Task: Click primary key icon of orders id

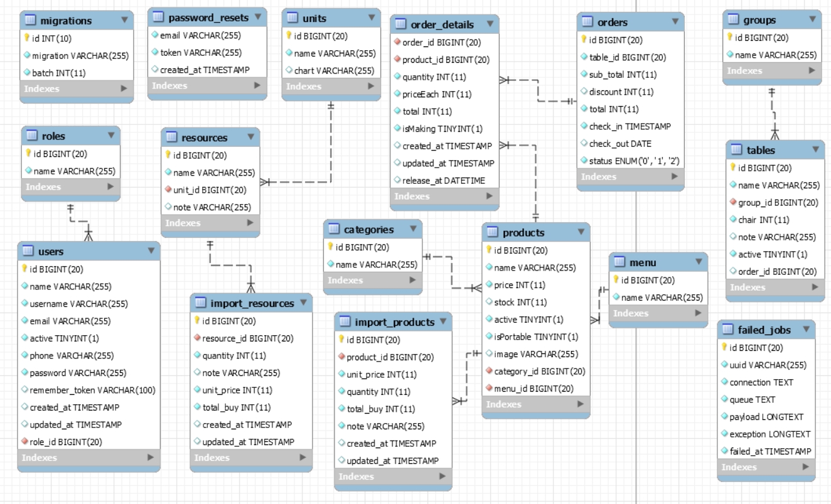Action: (584, 40)
